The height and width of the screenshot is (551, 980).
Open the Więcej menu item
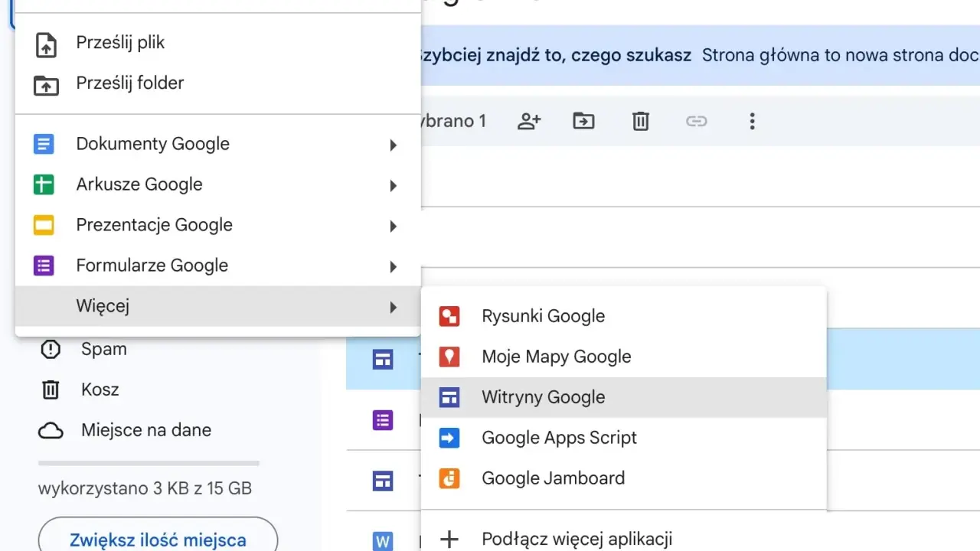pos(218,306)
